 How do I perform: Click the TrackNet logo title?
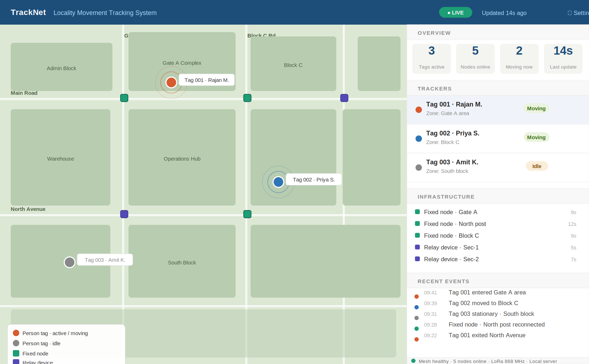tap(28, 12)
